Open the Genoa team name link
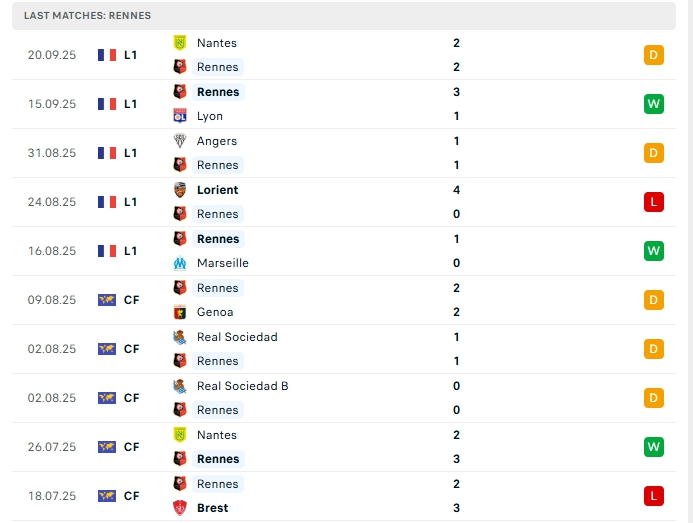Viewport: 693px width, 523px height. click(215, 312)
